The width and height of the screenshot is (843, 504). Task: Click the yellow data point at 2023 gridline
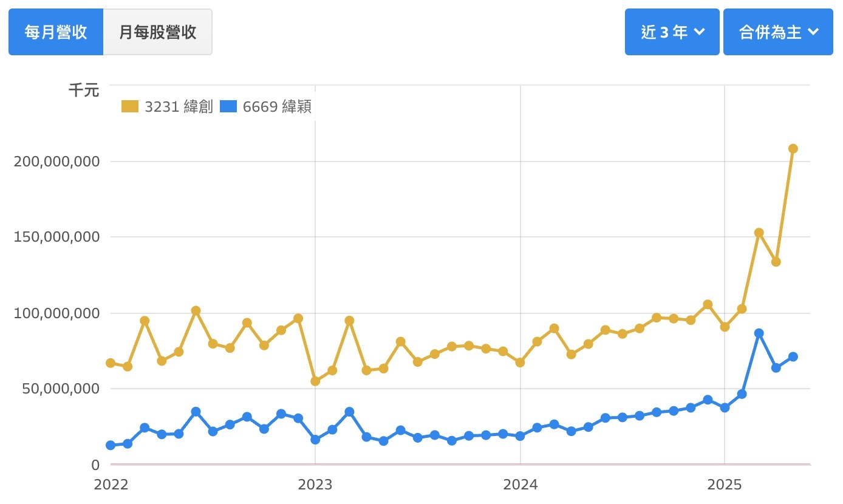(315, 381)
